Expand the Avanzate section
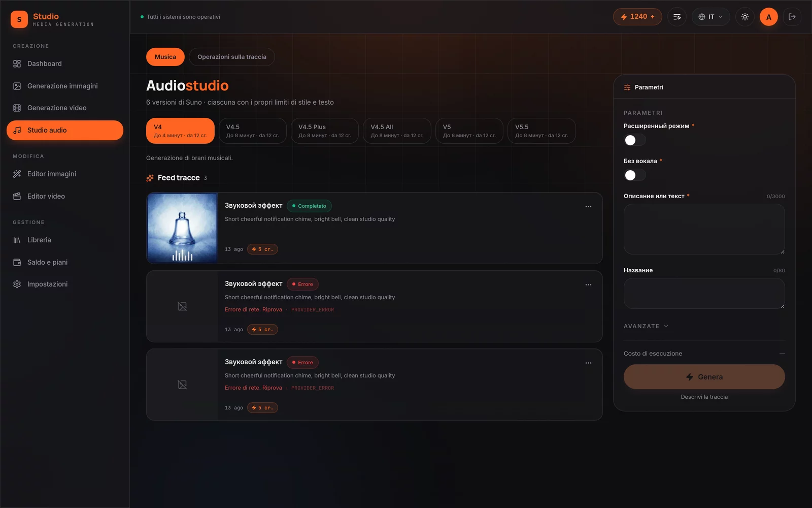The height and width of the screenshot is (508, 812). (646, 326)
